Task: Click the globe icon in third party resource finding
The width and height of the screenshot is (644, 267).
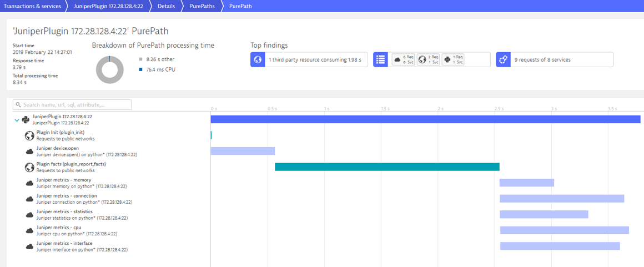Action: [x=258, y=59]
